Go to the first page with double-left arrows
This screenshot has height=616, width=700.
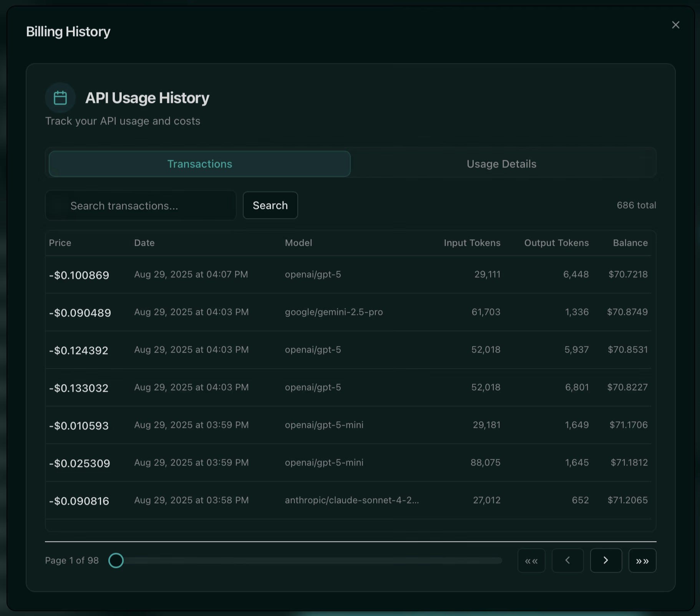[531, 561]
